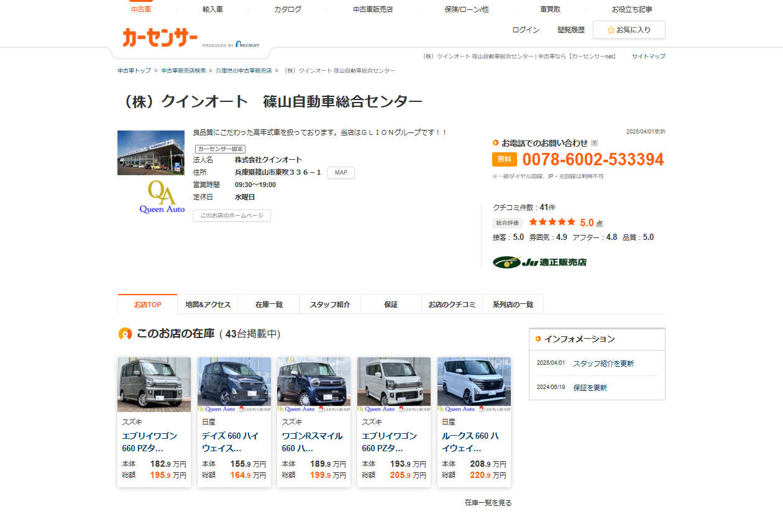Image resolution: width=783 pixels, height=532 pixels.
Task: Open the ワゴンRスマイル car photo
Action: coord(314,385)
